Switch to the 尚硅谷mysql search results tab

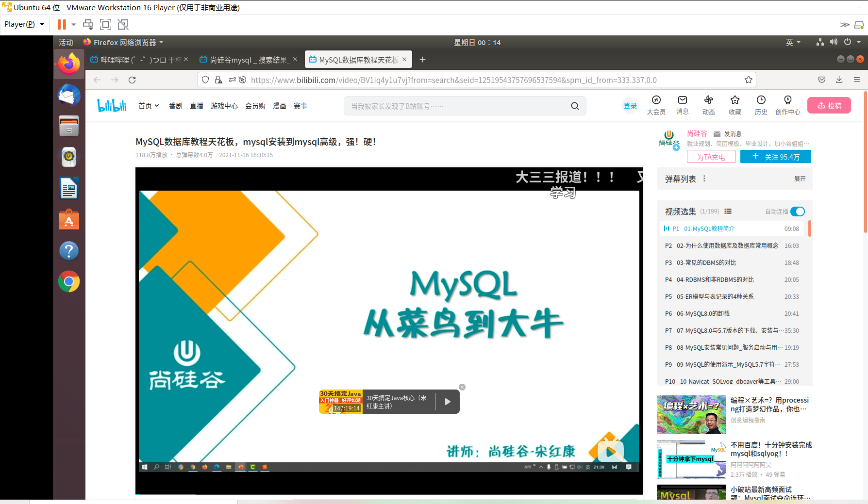click(x=247, y=59)
